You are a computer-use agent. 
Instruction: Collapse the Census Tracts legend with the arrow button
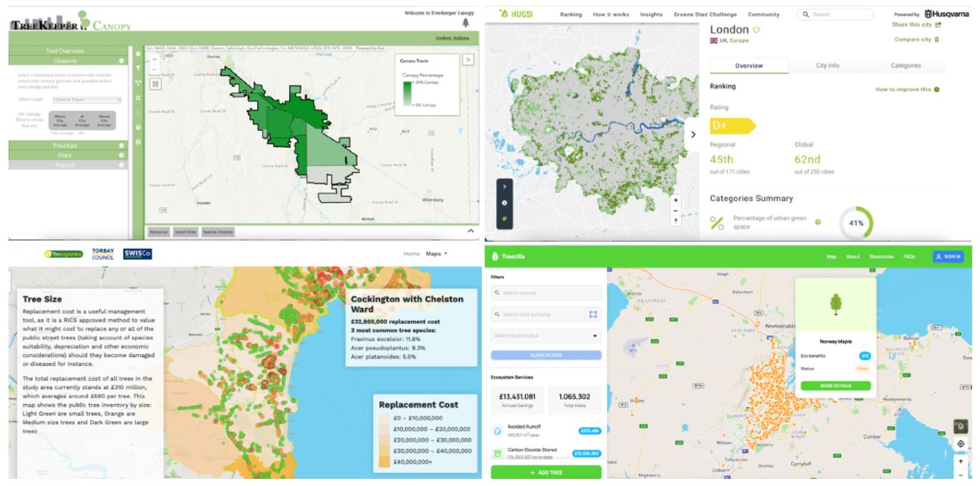468,59
